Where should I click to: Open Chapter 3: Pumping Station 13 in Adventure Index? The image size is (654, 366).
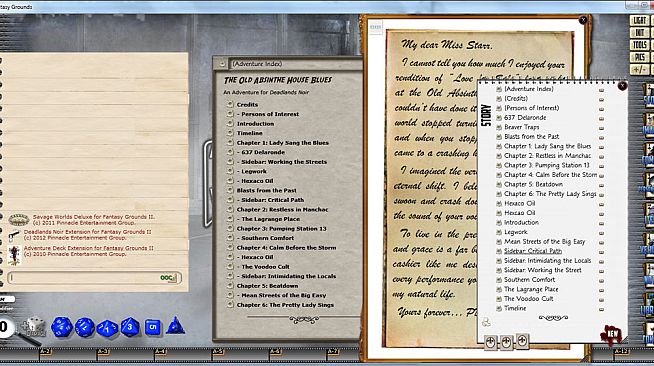point(281,228)
